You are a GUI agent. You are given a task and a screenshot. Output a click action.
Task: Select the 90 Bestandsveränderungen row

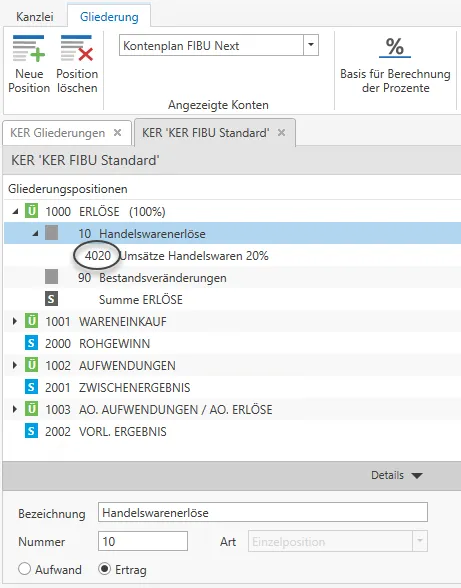coord(232,278)
